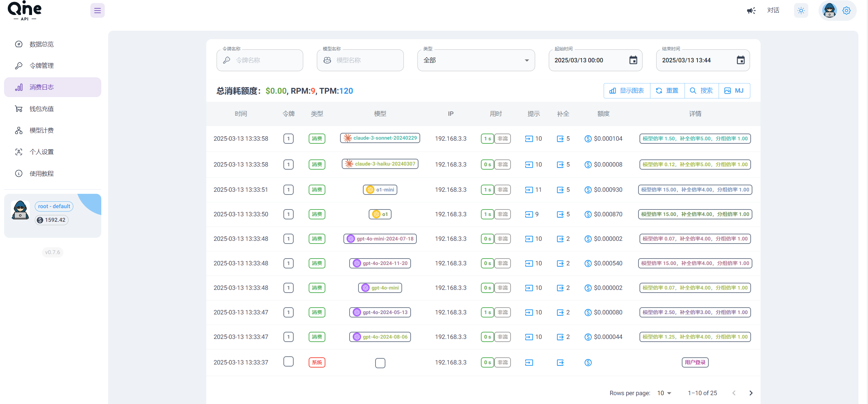Click the MJ button
Viewport: 868px width, 404px height.
[x=734, y=91]
